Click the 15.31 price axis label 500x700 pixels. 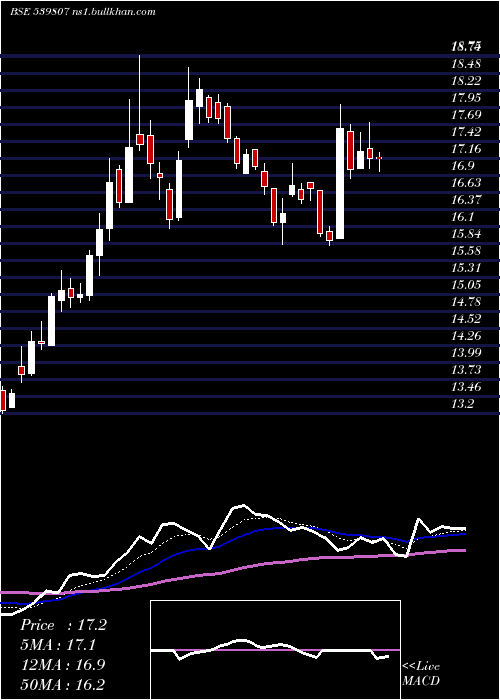click(x=466, y=267)
